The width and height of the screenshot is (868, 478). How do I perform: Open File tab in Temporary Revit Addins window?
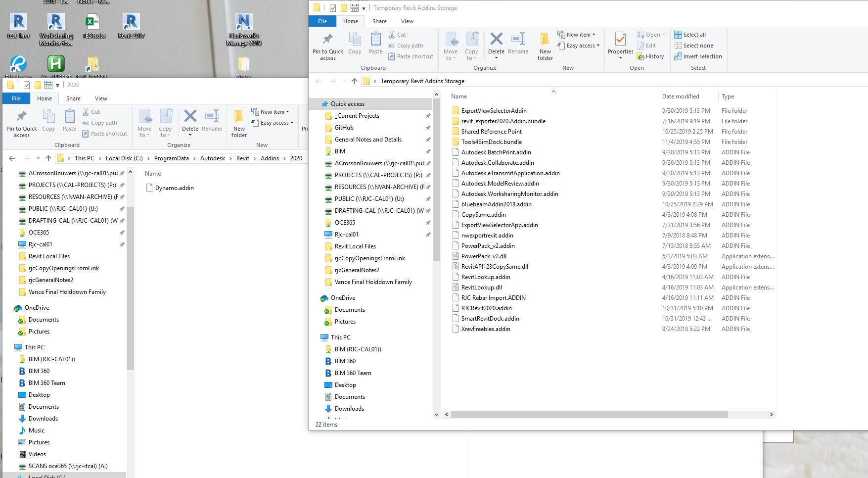(322, 21)
